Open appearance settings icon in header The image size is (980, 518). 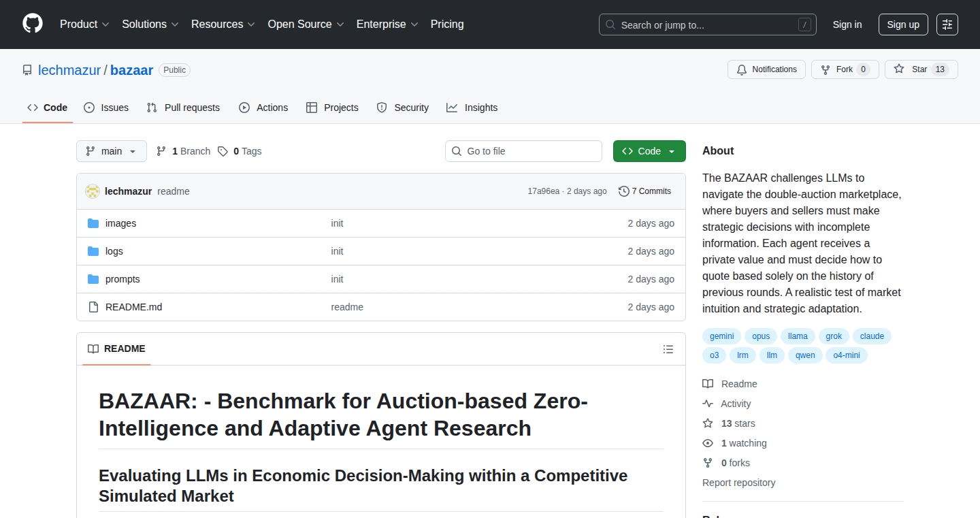click(x=947, y=25)
